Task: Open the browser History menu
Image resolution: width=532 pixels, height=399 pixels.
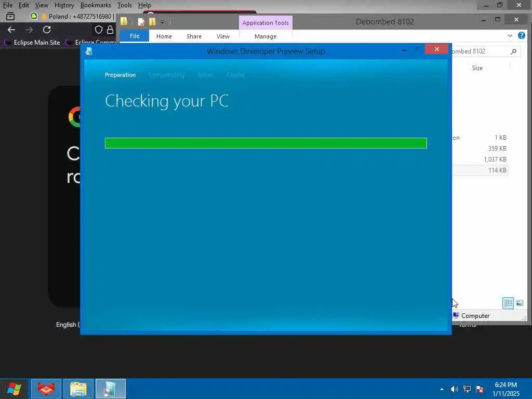Action: point(64,5)
